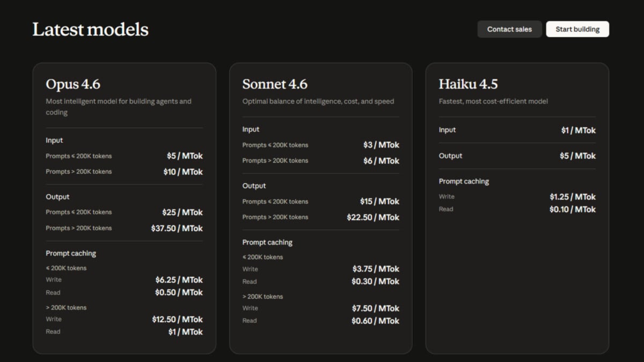Image resolution: width=644 pixels, height=362 pixels.
Task: Click Prompt caching label in Sonnet 4.6 card
Action: 267,242
